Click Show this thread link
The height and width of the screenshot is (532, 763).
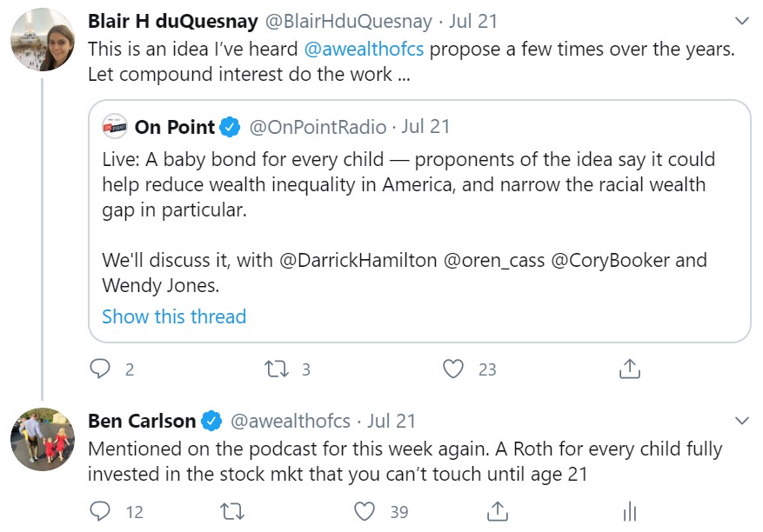pyautogui.click(x=174, y=316)
